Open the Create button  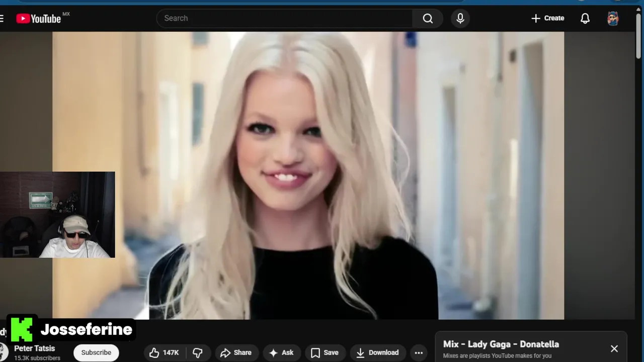pos(547,18)
